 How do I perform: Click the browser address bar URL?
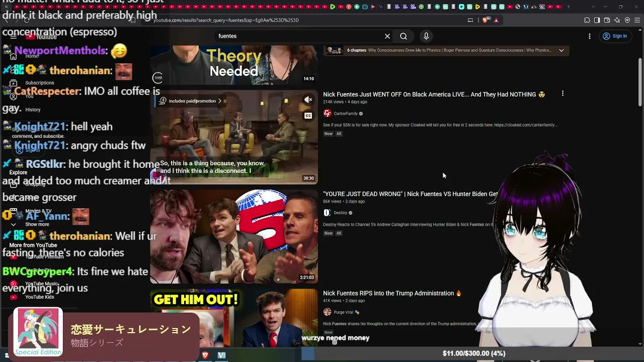226,20
